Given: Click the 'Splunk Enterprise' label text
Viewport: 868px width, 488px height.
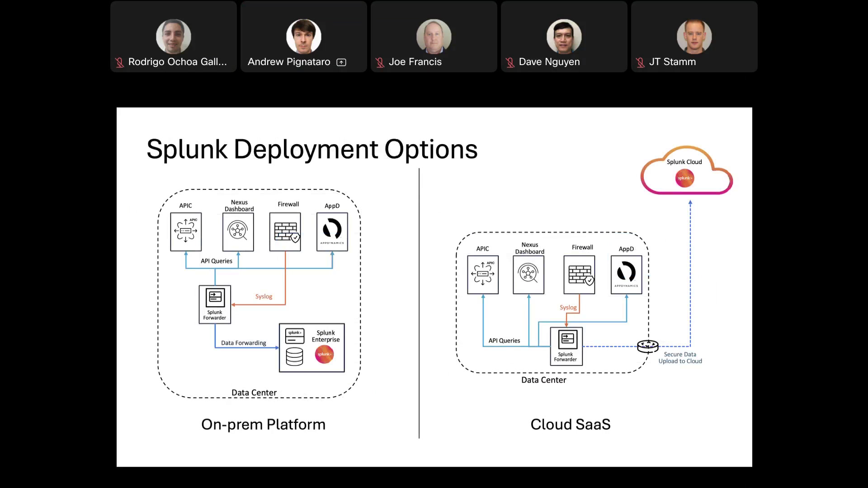Looking at the screenshot, I should point(325,336).
